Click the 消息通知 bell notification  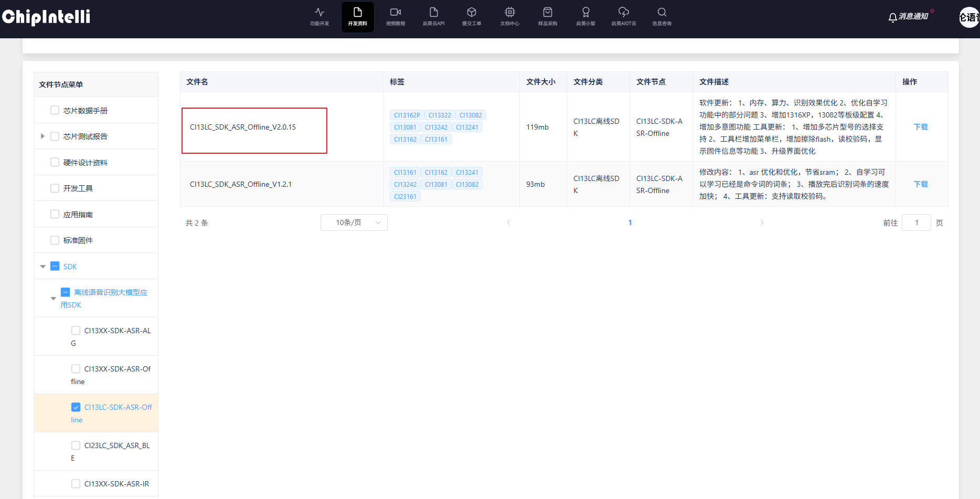[908, 17]
